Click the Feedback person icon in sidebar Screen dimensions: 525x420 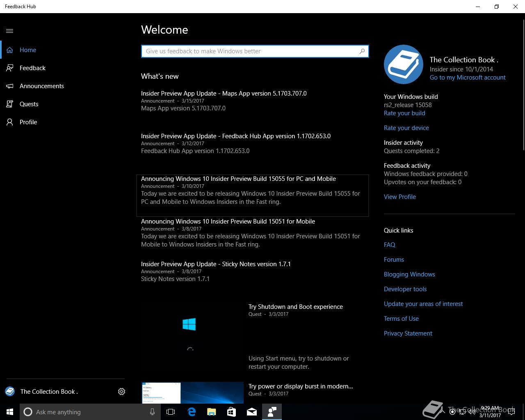10,68
